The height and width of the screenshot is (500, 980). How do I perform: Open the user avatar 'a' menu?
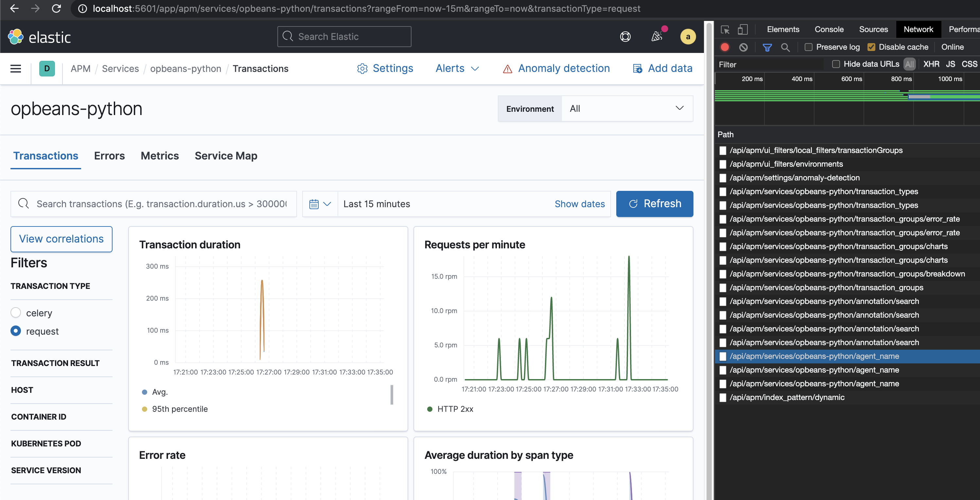[x=688, y=37]
